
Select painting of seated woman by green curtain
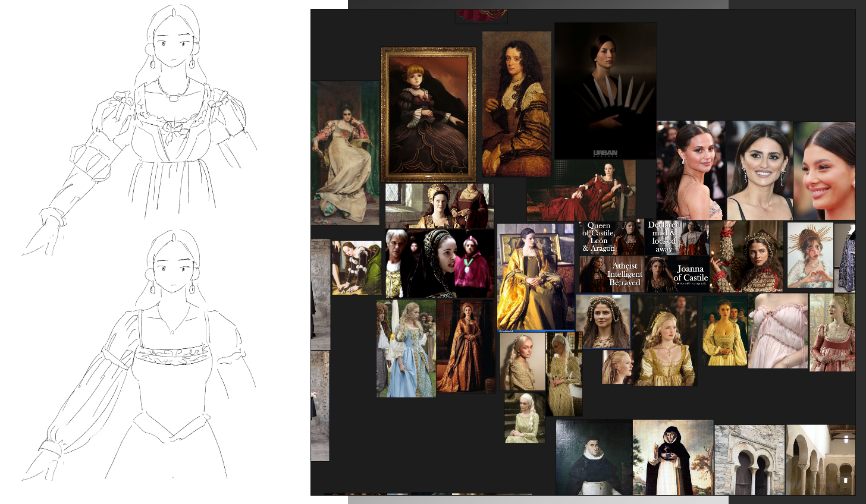coord(345,153)
